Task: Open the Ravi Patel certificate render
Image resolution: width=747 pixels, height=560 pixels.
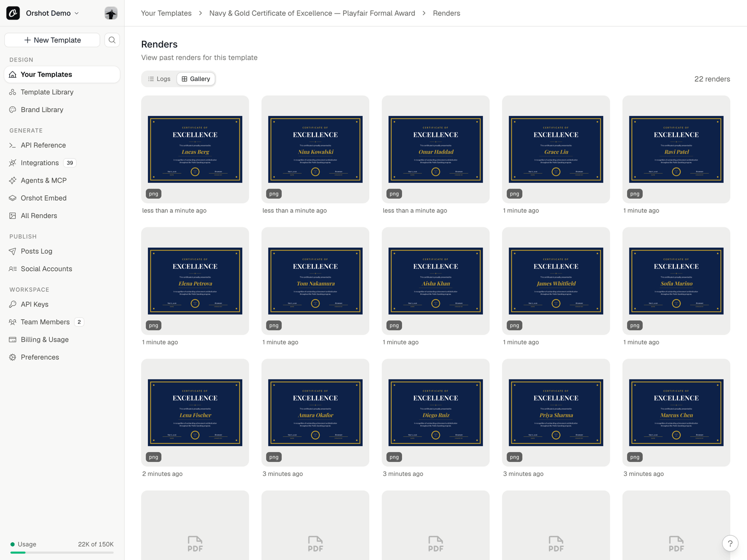Action: click(676, 149)
